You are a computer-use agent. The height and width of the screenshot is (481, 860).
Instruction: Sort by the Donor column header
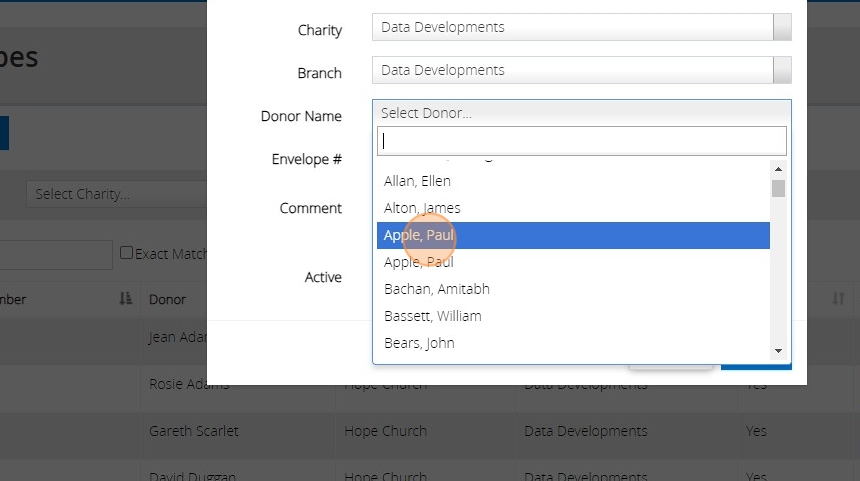point(167,299)
